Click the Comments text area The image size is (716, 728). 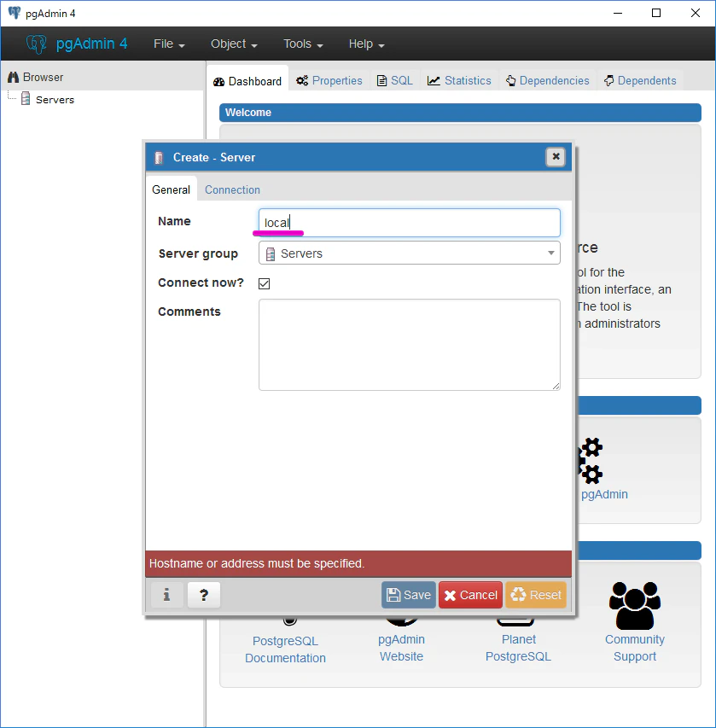[409, 345]
